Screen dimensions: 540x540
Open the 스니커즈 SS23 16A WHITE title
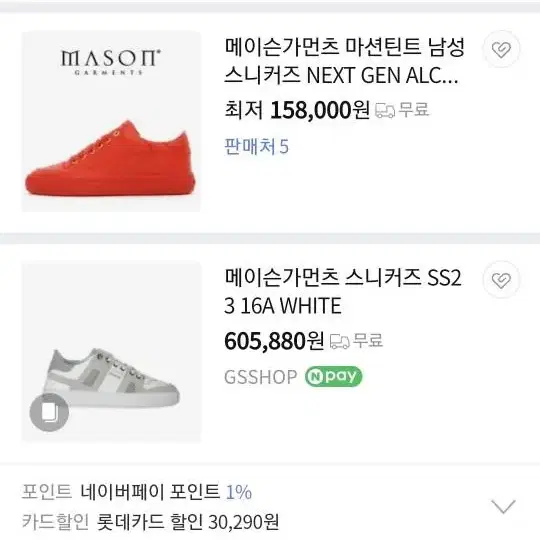(343, 292)
